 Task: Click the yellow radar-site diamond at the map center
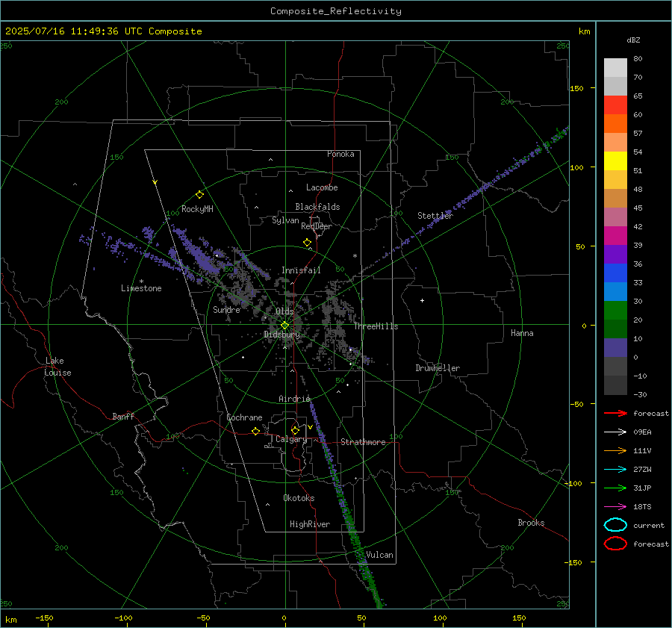click(284, 326)
